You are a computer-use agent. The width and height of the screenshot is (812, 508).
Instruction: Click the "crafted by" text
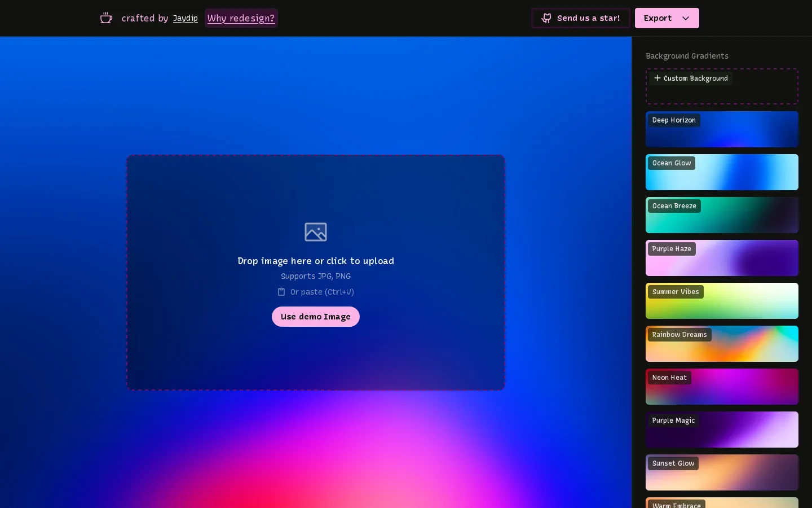tap(145, 18)
